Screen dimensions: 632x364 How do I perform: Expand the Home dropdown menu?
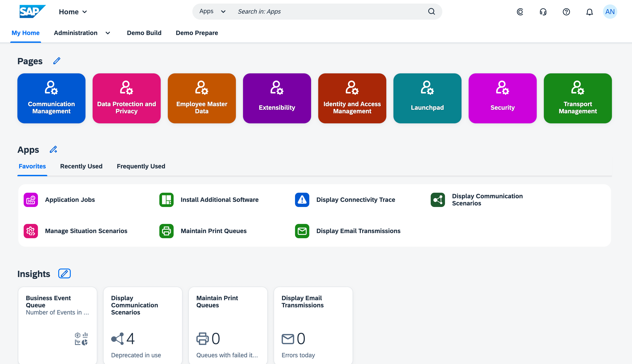[x=73, y=12]
